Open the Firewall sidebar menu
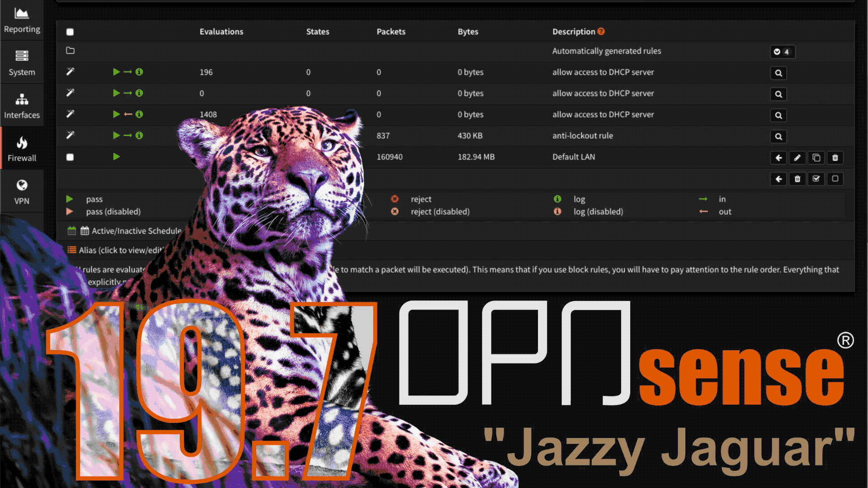The width and height of the screenshot is (868, 488). (22, 149)
